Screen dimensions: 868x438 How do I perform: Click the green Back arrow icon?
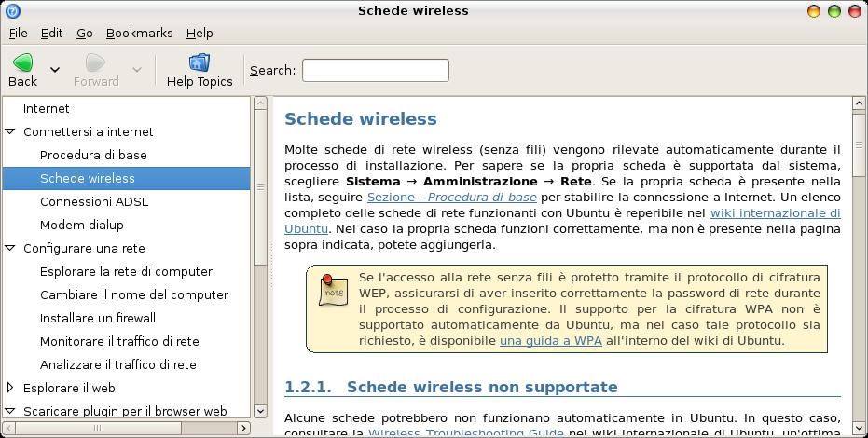(x=22, y=62)
